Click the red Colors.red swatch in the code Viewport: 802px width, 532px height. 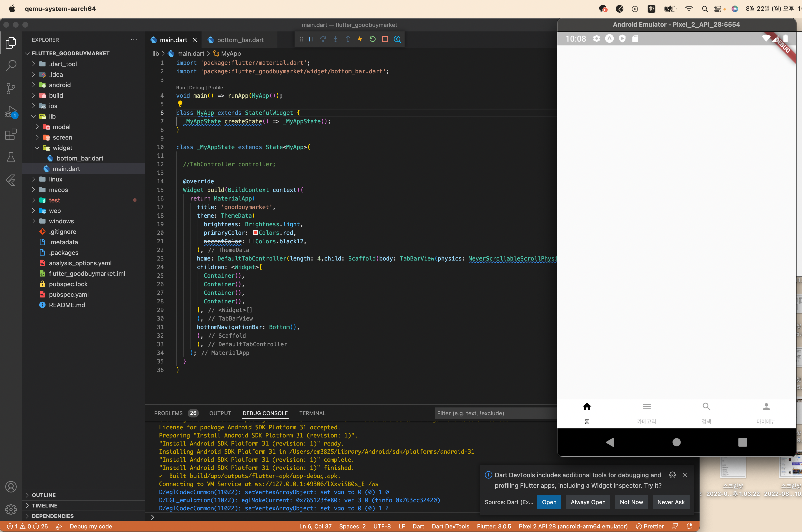click(255, 233)
